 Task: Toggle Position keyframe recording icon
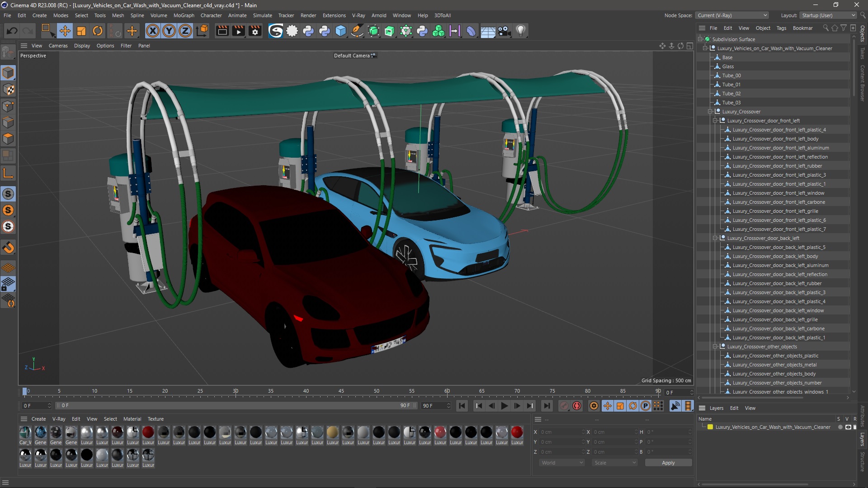coord(608,406)
